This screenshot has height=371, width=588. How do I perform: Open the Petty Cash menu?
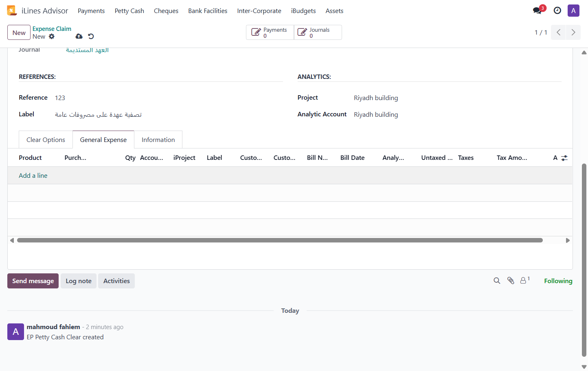coord(129,11)
